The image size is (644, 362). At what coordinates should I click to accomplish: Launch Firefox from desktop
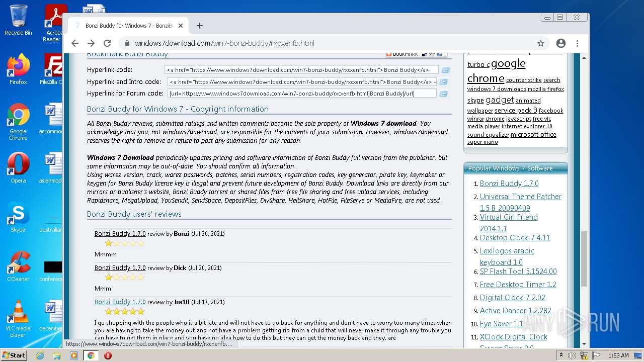[x=18, y=69]
